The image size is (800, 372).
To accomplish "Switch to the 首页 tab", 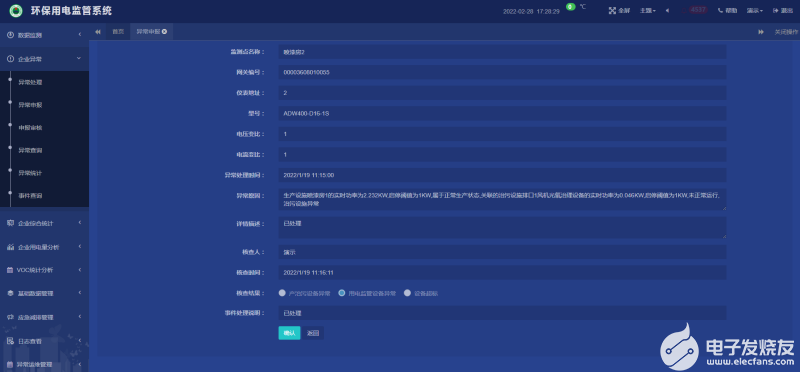I will coord(118,32).
